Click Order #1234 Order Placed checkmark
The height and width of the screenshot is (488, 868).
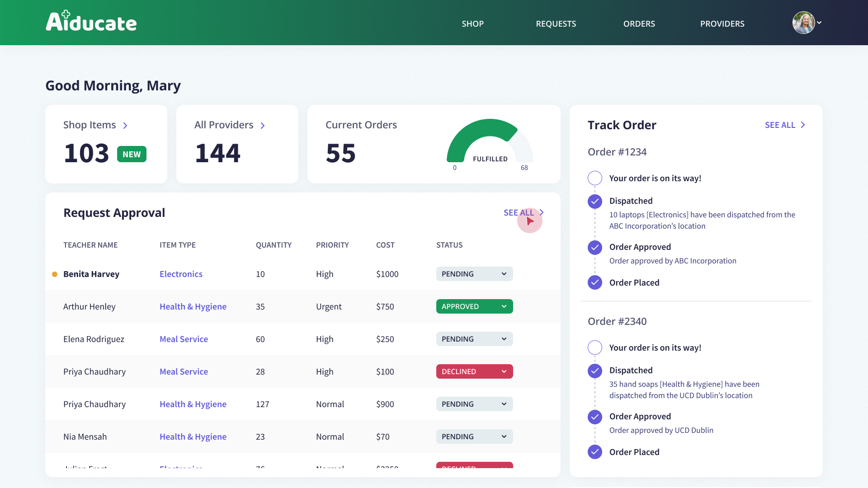click(595, 282)
